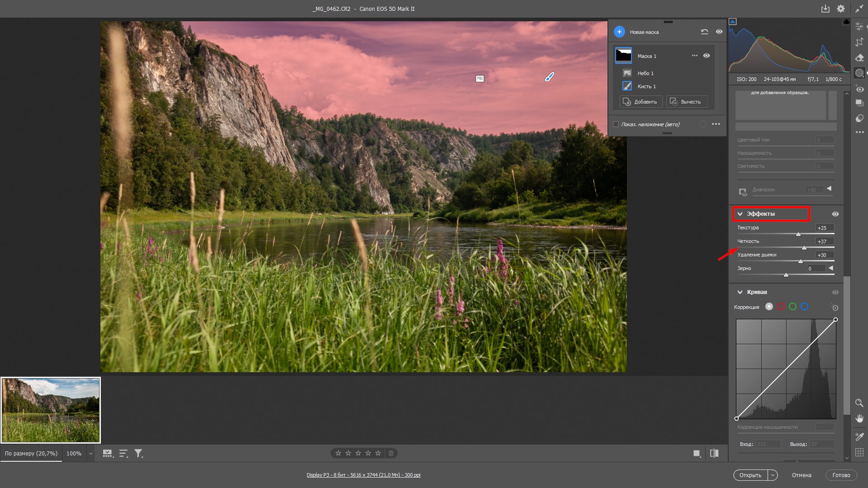
Task: Click the filter funnel icon in filmstrip bar
Action: coord(138,453)
